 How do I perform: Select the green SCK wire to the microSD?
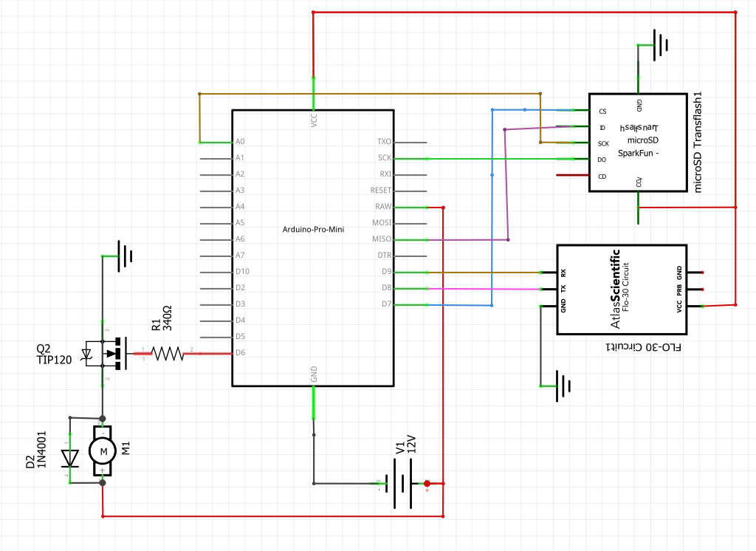480,157
